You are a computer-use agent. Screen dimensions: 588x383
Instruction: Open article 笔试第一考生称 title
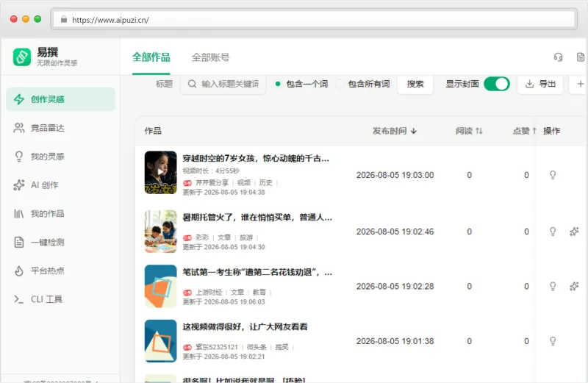click(257, 272)
